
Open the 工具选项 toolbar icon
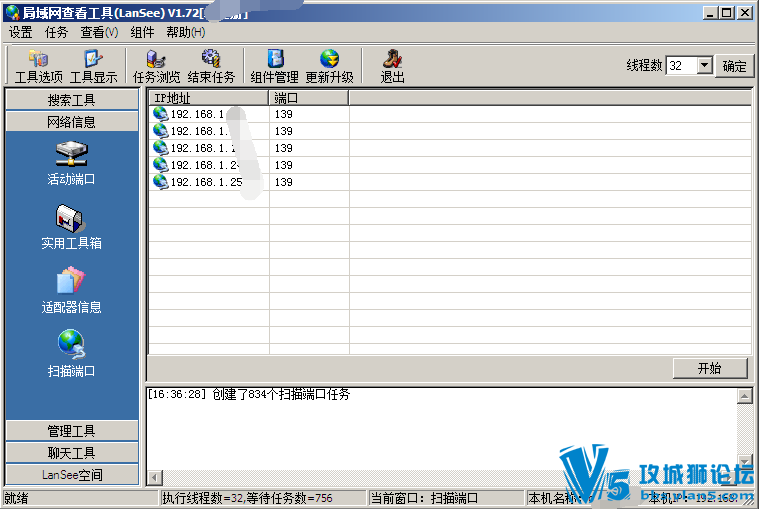pyautogui.click(x=39, y=66)
